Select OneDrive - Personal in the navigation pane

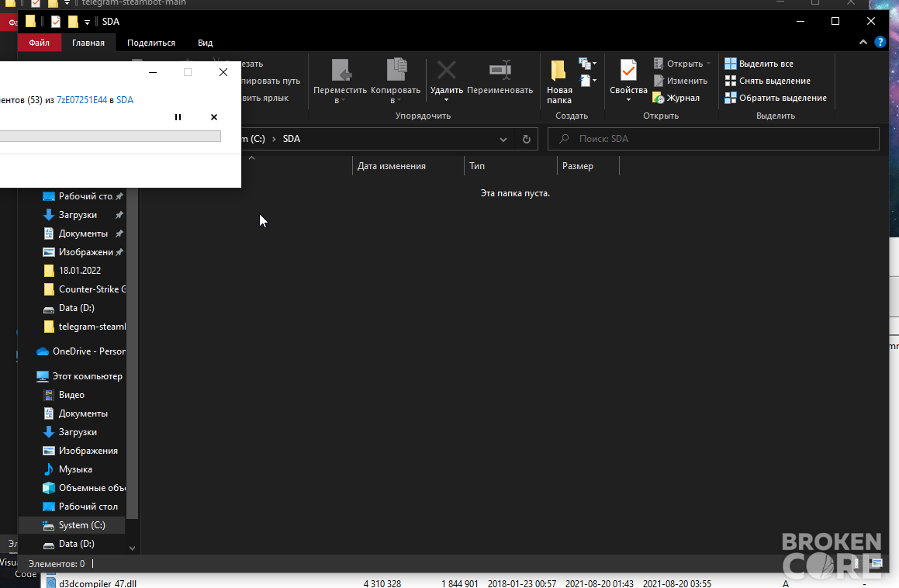[x=80, y=351]
